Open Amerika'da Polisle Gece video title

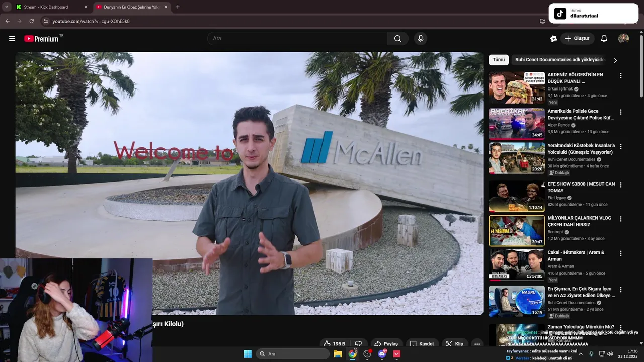pyautogui.click(x=581, y=115)
